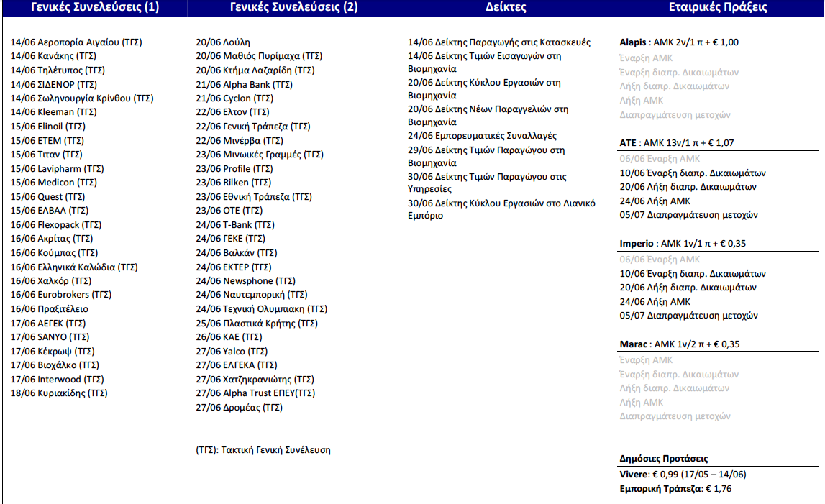Click the 'Γενικές Συνελεύσεις (1)' column header
This screenshot has width=825, height=504.
(95, 7)
